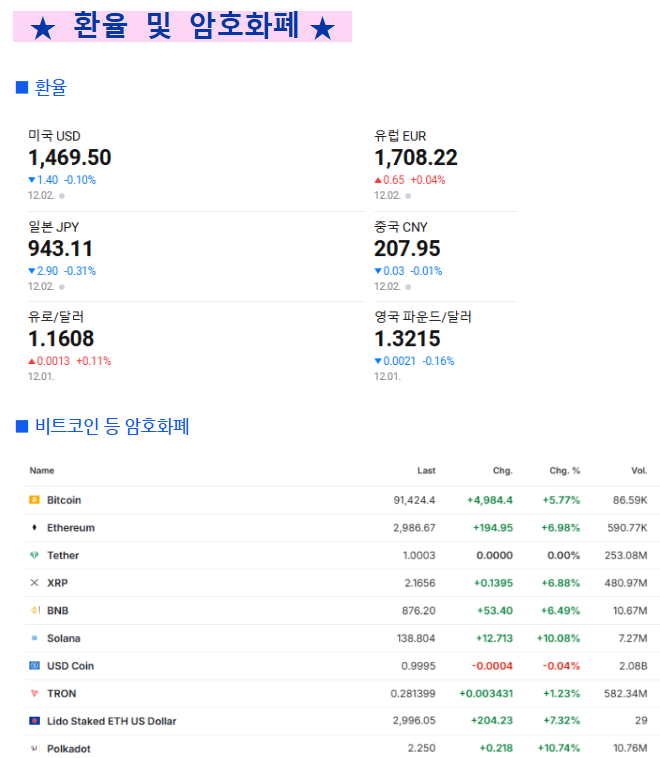The width and height of the screenshot is (660, 758).
Task: Open the Lido Staked ETH US Dollar link
Action: click(111, 721)
